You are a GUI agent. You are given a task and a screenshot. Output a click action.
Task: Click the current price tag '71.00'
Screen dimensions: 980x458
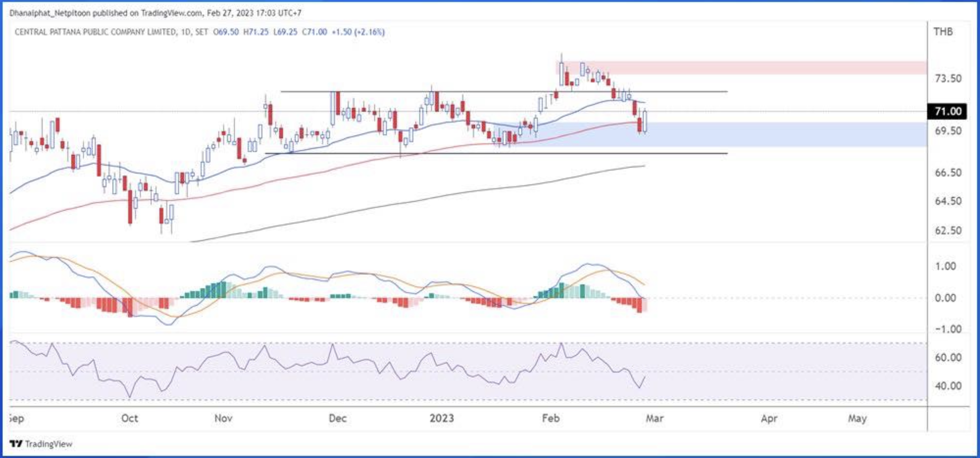tap(947, 111)
